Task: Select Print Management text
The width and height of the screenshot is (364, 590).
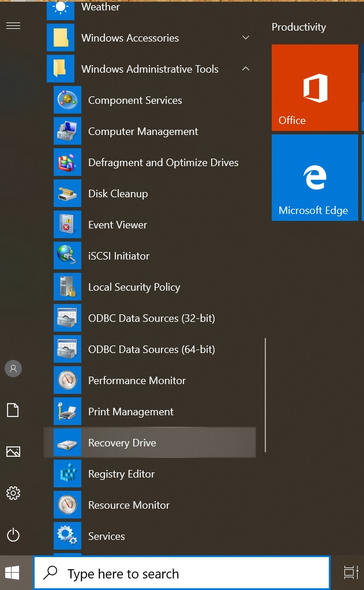Action: click(x=131, y=412)
